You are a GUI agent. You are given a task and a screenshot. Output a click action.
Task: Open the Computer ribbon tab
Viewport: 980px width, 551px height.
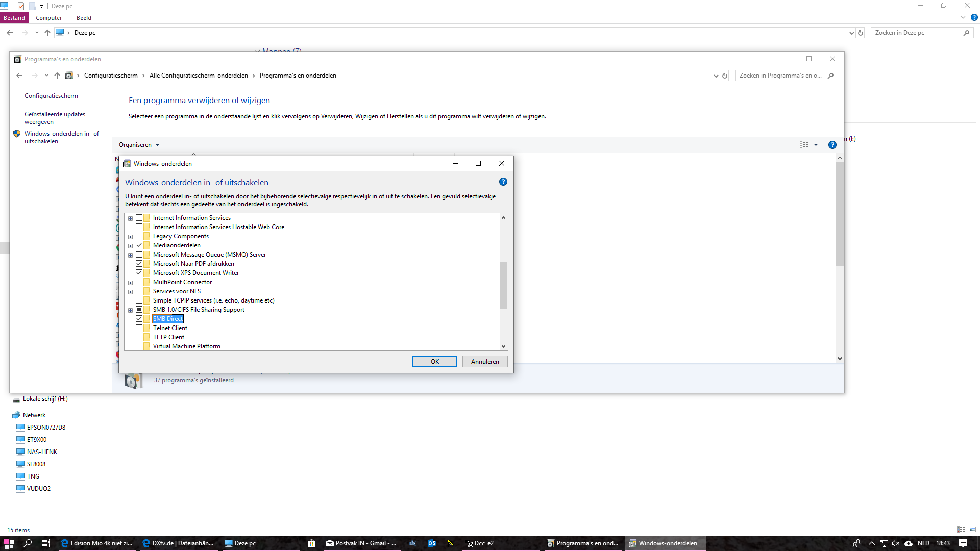tap(48, 18)
